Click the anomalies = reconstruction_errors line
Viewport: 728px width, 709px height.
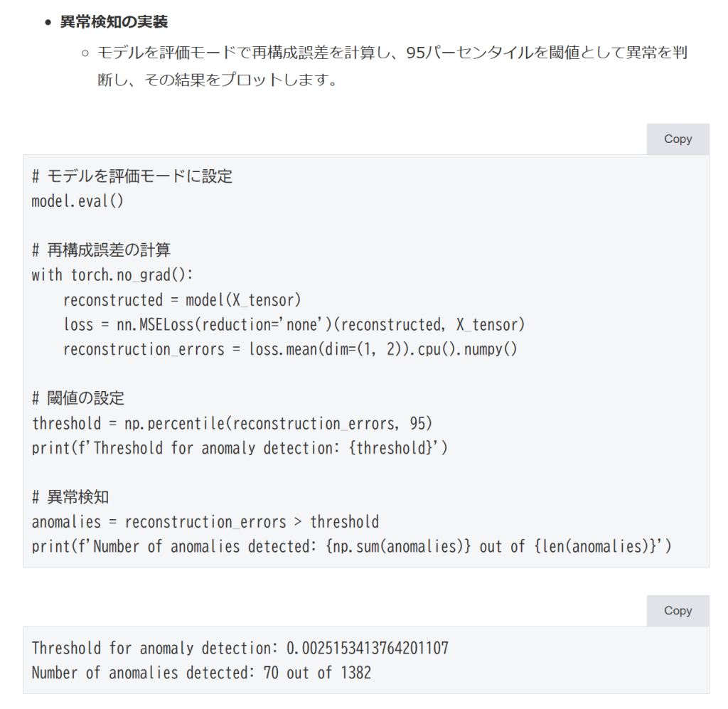tap(205, 522)
